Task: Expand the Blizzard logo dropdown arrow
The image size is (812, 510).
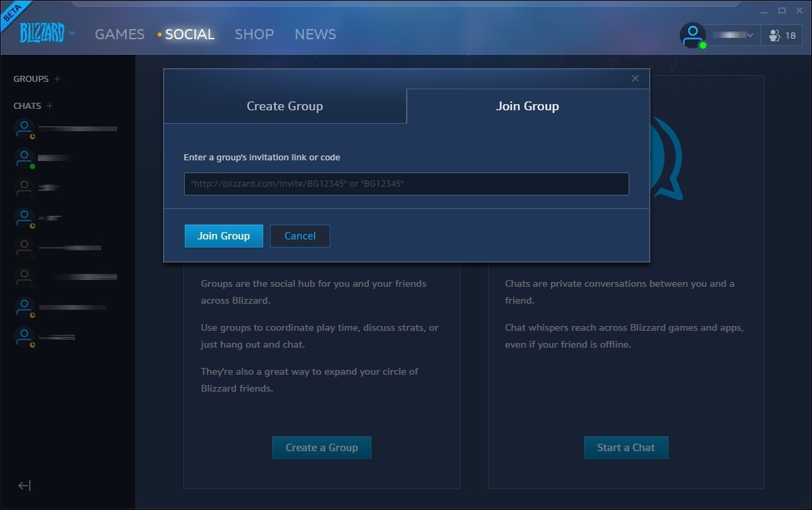Action: [x=72, y=33]
